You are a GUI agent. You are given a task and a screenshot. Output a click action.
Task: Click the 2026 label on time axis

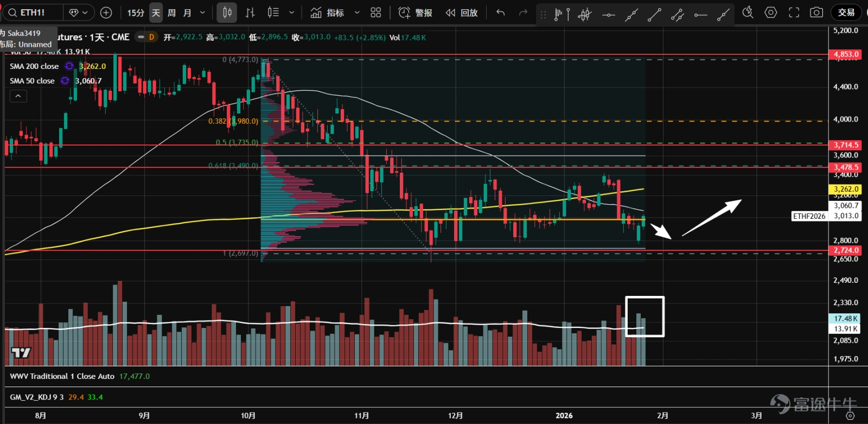tap(564, 415)
